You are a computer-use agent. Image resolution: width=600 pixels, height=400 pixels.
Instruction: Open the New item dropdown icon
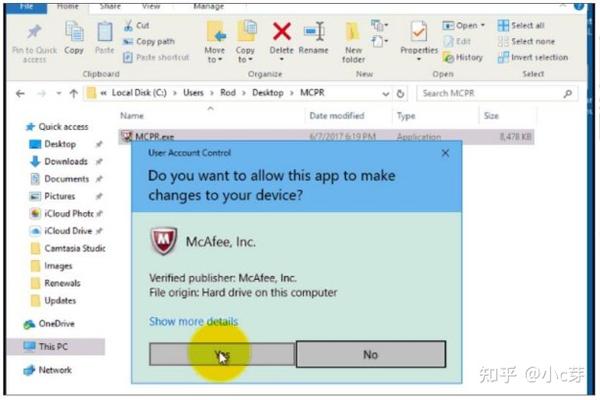click(x=379, y=26)
